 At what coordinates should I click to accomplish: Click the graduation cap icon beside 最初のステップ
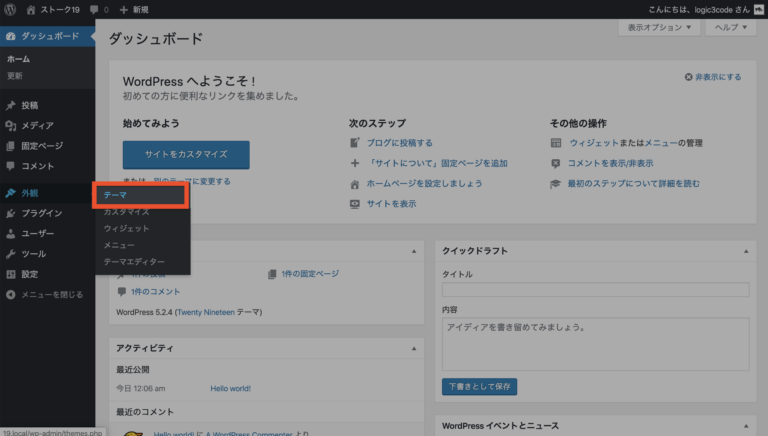click(x=555, y=184)
